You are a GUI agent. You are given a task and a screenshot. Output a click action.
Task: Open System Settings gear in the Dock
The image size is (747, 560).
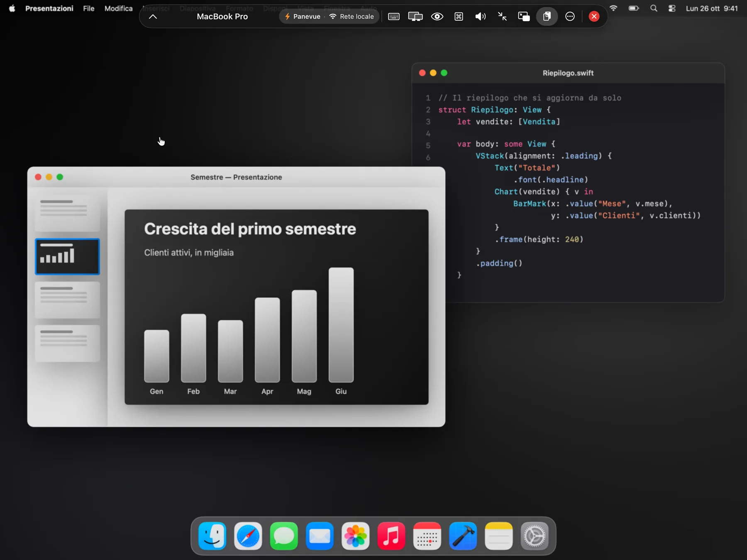point(535,536)
